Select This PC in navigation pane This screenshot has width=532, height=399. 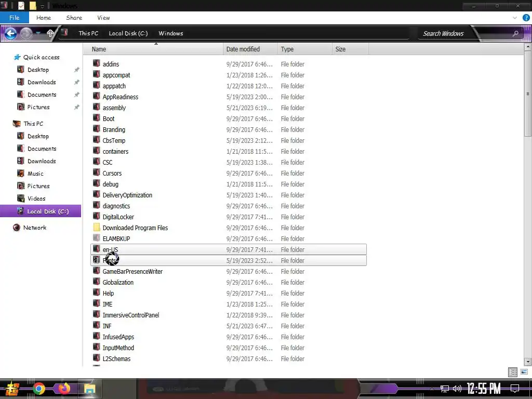(33, 124)
